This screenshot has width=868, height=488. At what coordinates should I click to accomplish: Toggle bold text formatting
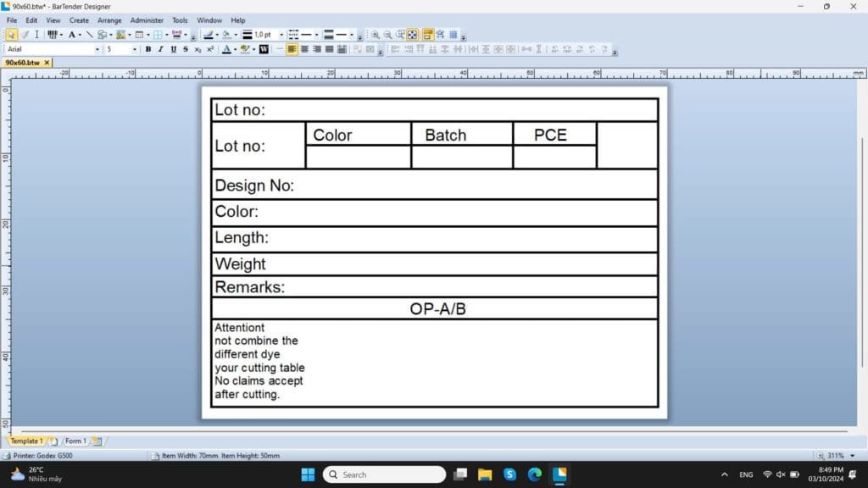pos(148,49)
